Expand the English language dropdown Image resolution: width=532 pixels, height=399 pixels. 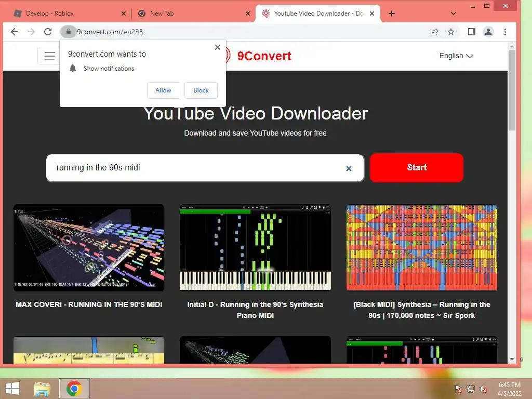click(x=456, y=56)
